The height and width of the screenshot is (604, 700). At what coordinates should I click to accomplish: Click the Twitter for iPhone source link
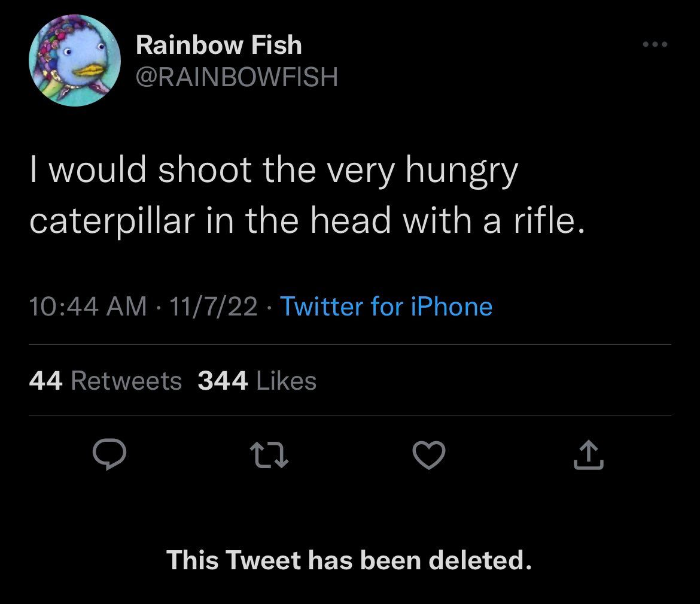click(386, 306)
